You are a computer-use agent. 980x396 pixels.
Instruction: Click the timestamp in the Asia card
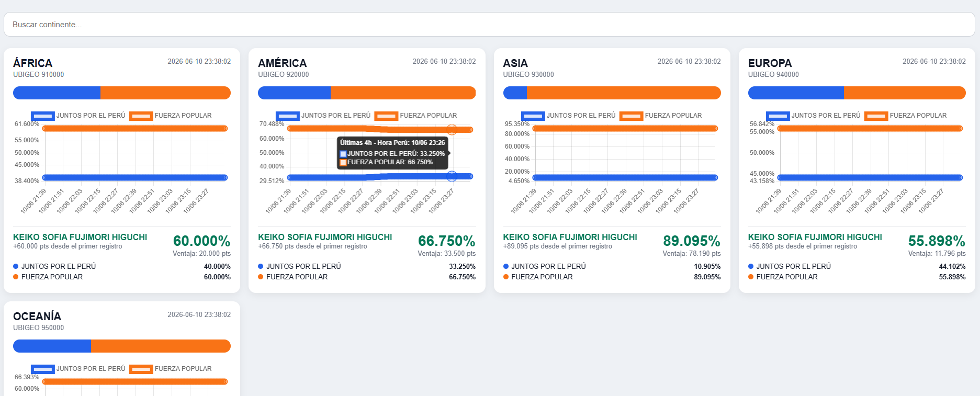pyautogui.click(x=689, y=62)
